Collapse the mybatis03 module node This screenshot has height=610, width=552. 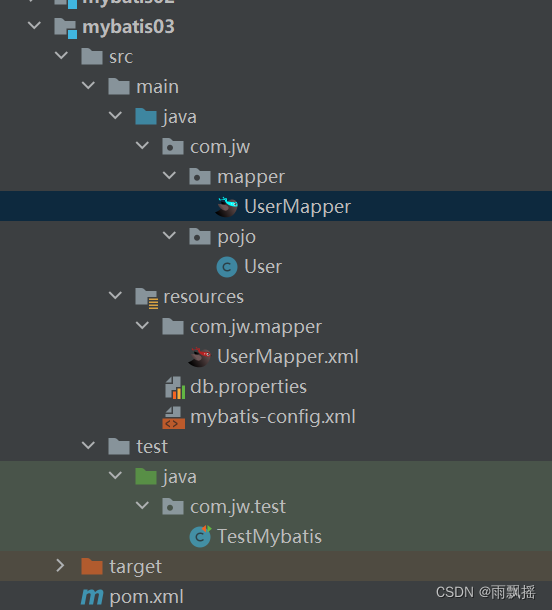[35, 26]
